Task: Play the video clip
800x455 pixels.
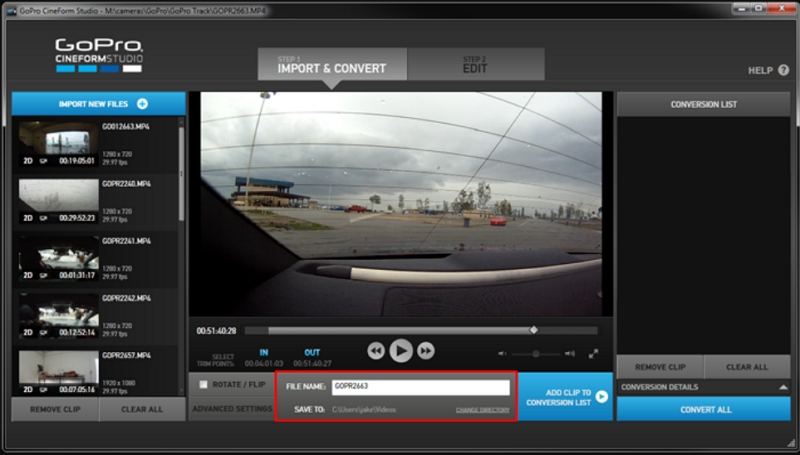Action: pos(401,351)
